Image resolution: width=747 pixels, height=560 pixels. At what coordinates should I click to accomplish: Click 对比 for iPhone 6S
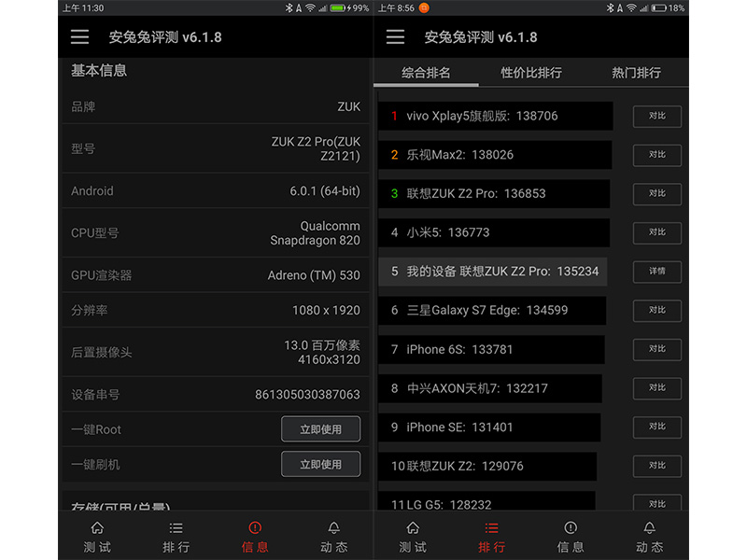(657, 349)
